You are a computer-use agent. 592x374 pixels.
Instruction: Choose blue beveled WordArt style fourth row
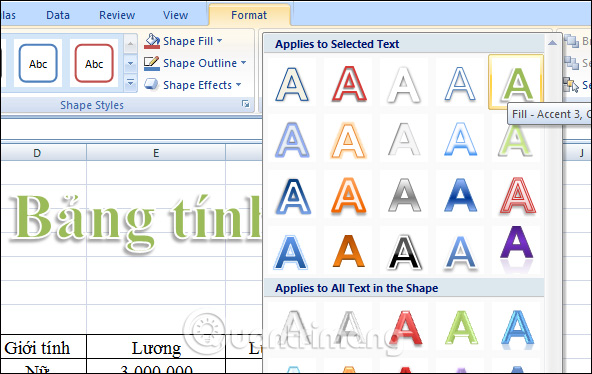[292, 251]
